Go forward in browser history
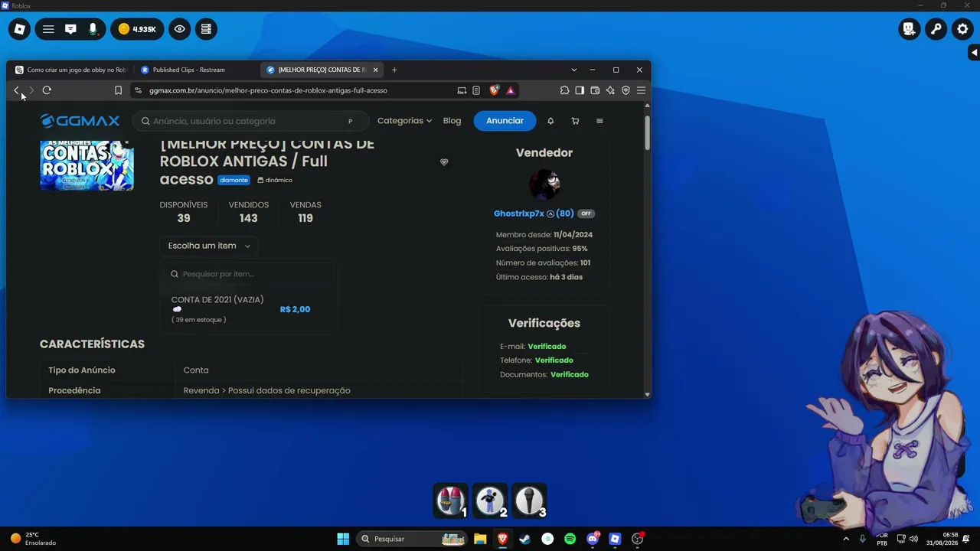 31,90
